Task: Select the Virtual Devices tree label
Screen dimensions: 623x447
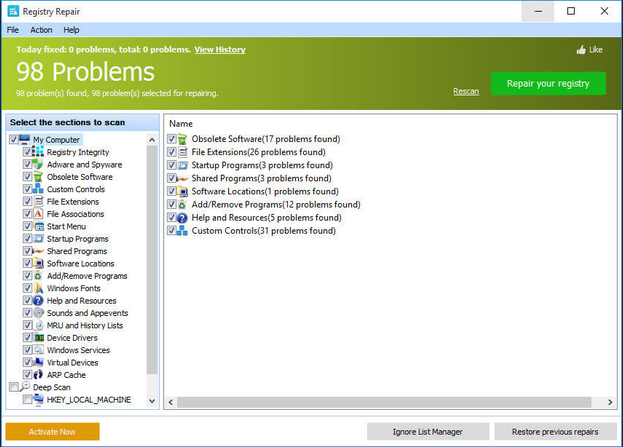Action: click(72, 362)
